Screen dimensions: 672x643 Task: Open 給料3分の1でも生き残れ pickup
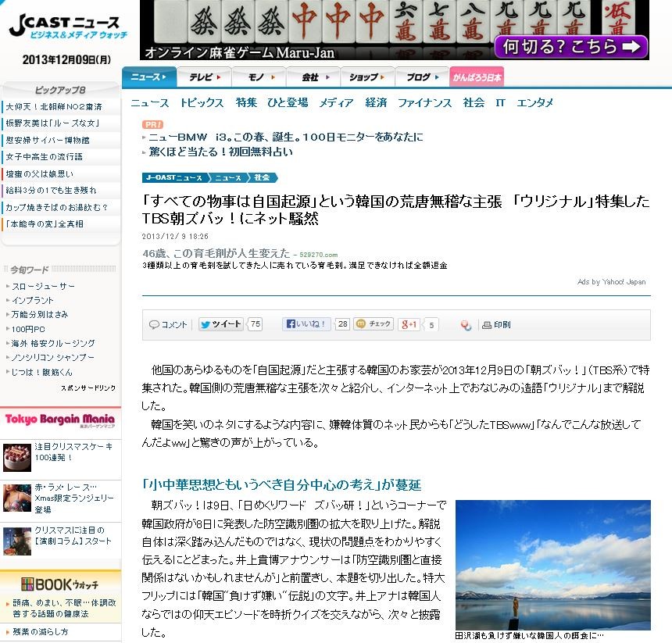coord(51,191)
